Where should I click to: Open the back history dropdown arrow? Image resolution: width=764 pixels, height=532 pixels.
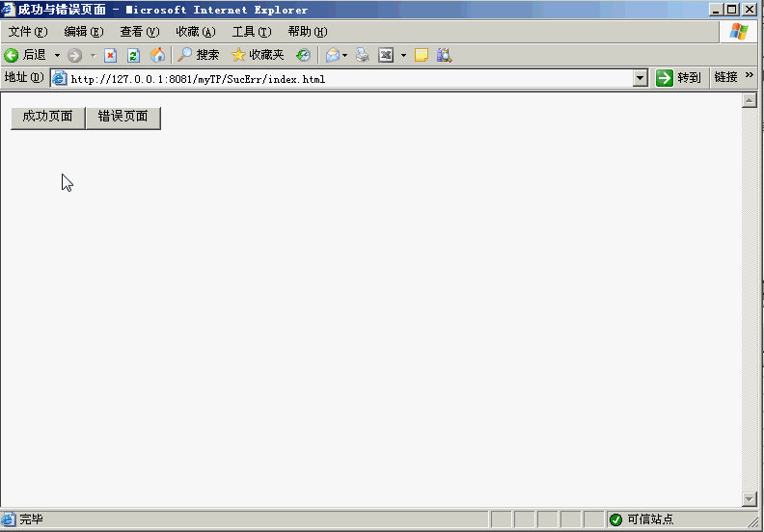pos(57,56)
